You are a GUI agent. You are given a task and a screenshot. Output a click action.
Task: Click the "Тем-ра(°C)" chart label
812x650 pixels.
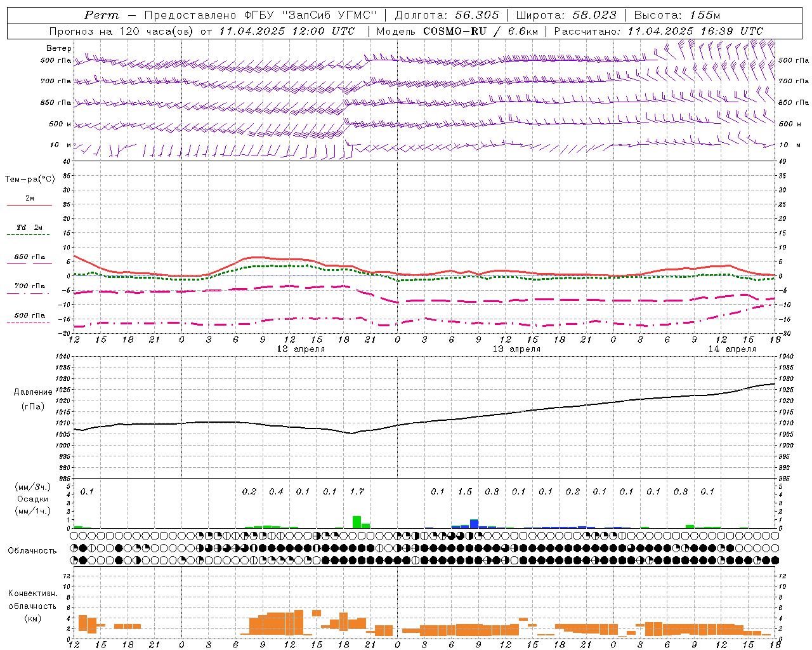click(x=30, y=180)
